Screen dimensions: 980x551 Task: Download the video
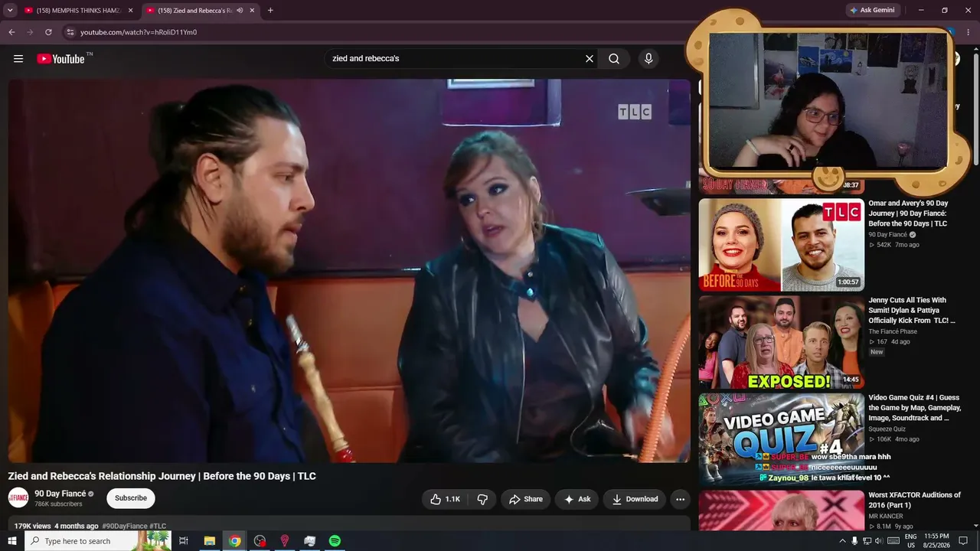coord(635,499)
